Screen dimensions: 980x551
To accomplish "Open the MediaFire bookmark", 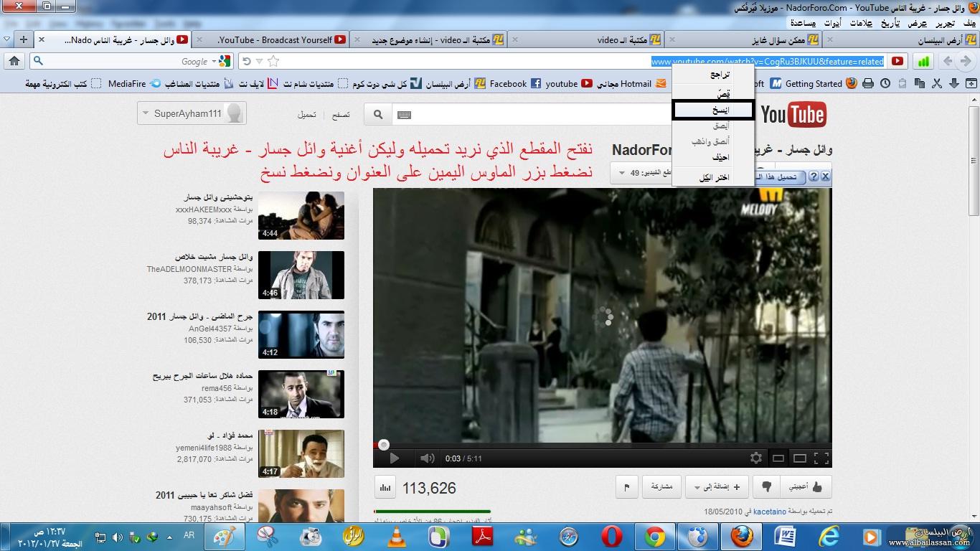I will [x=134, y=84].
